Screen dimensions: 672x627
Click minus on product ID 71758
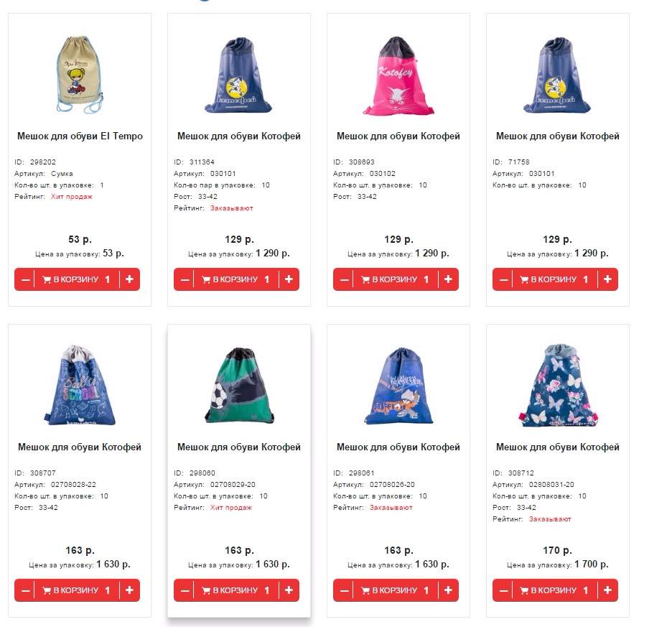pyautogui.click(x=503, y=279)
